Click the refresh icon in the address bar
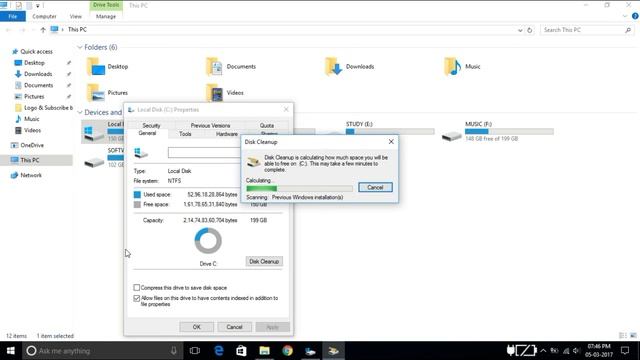 [x=530, y=30]
